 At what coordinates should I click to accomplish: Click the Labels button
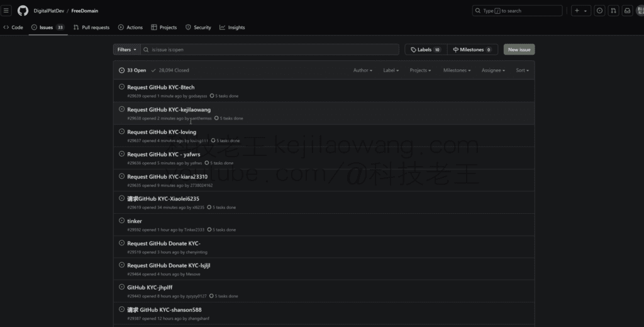pos(425,50)
